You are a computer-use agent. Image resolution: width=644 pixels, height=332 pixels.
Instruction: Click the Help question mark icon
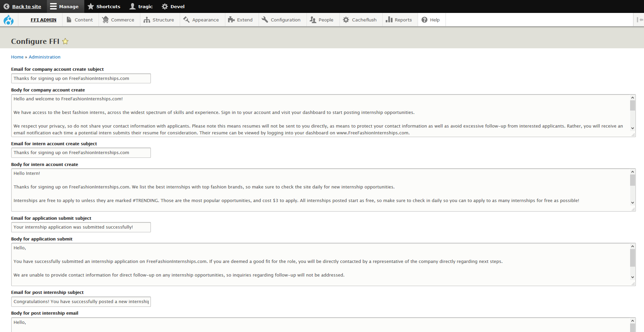click(424, 20)
